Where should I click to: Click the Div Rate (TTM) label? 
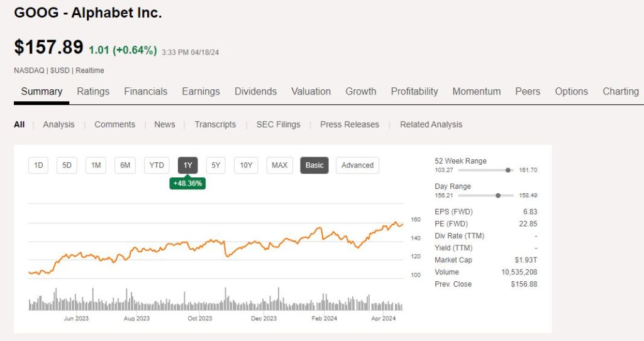tap(460, 236)
